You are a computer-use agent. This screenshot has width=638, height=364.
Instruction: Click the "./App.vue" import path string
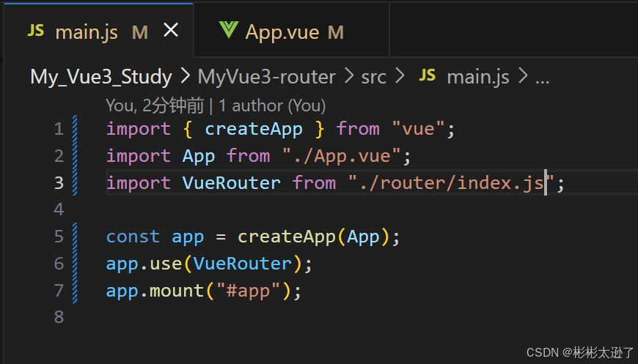pyautogui.click(x=342, y=156)
